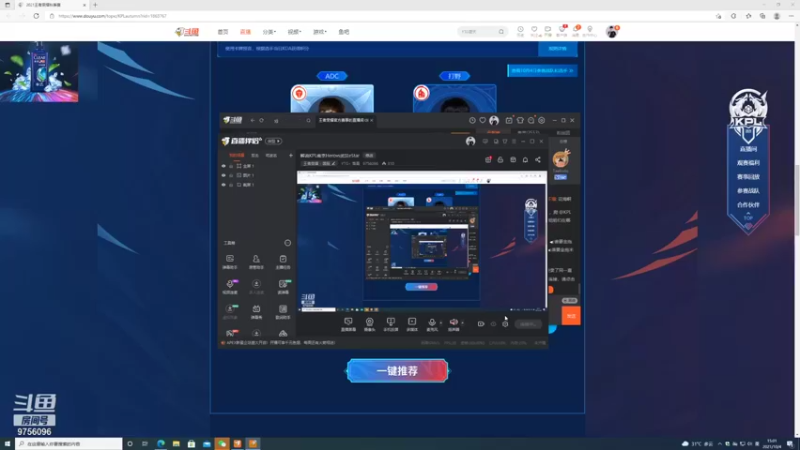Click the Douyu logo in website header
Screen dimensions: 800x450
tap(187, 32)
